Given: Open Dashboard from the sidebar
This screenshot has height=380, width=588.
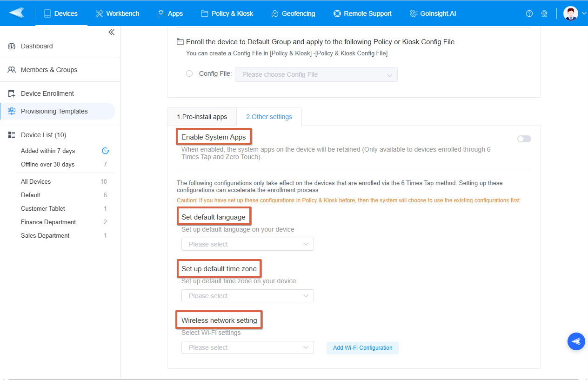Looking at the screenshot, I should (x=37, y=46).
